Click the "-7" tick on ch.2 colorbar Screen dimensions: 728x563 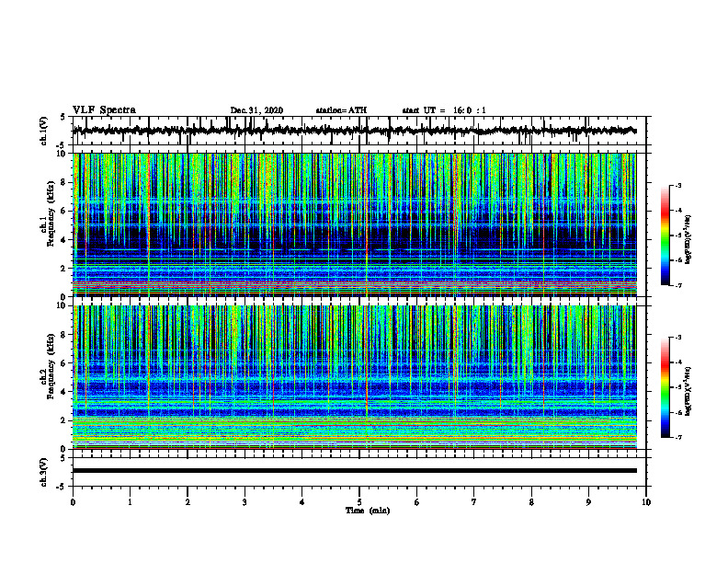point(678,437)
